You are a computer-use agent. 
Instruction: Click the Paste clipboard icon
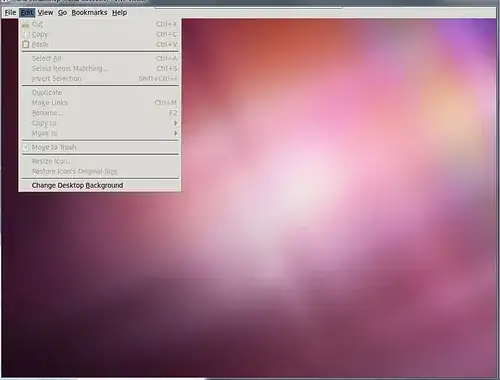tap(26, 44)
